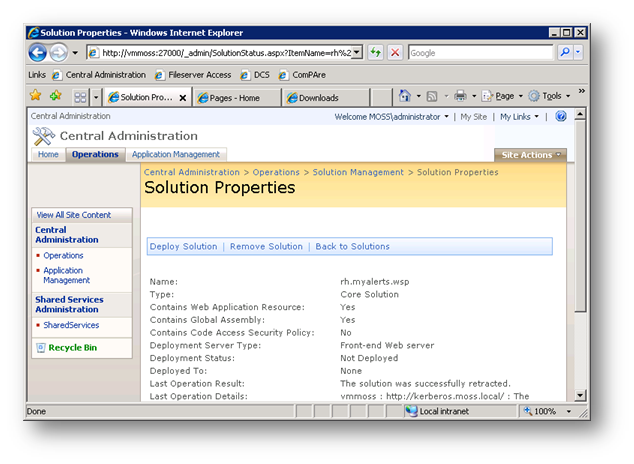Open the Tools menu
This screenshot has width=634, height=464.
point(549,96)
